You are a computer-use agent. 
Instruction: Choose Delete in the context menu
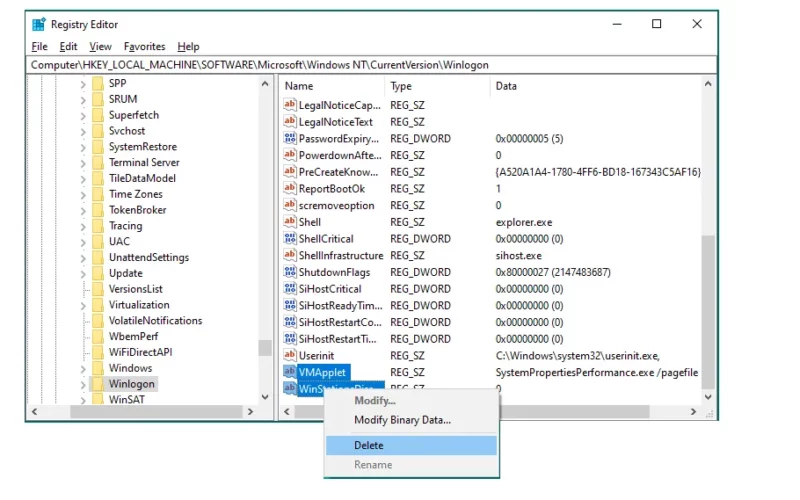411,445
